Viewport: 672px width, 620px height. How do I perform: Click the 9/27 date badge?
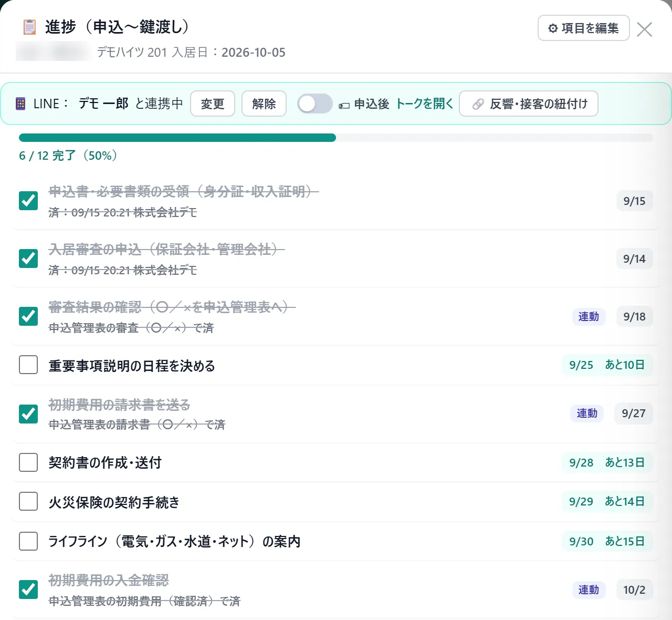point(634,413)
